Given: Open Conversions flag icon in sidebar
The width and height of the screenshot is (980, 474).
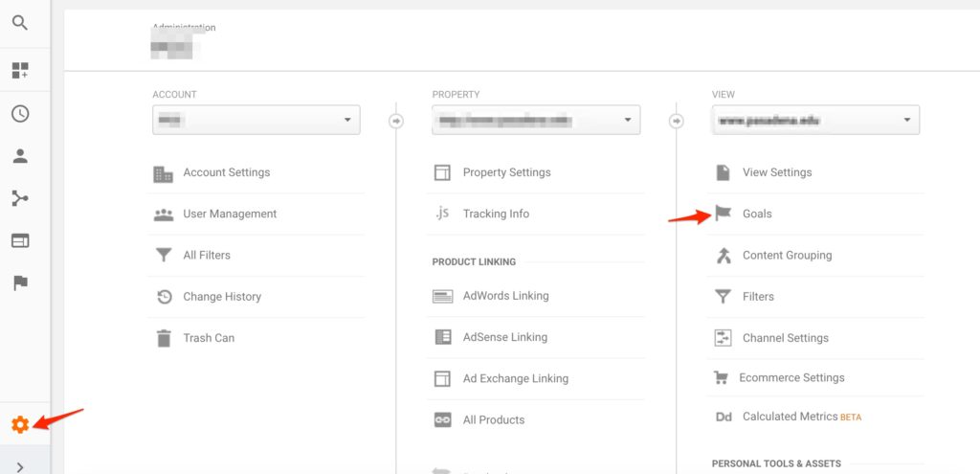Looking at the screenshot, I should click(20, 282).
